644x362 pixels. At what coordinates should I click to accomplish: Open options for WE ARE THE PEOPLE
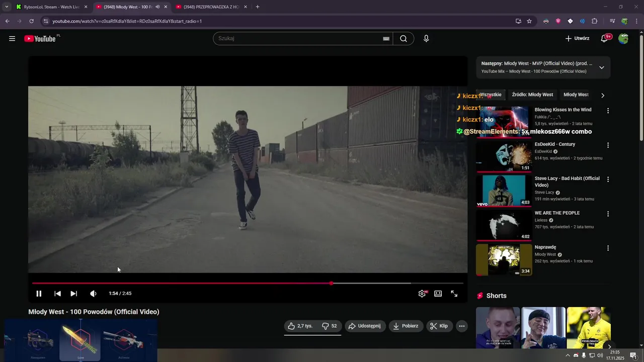point(608,214)
